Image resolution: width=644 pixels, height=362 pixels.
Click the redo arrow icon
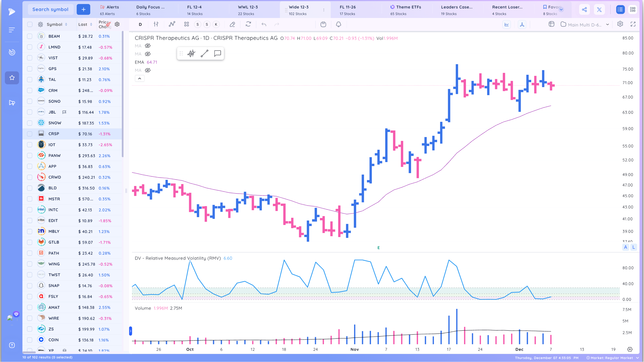[x=277, y=24]
